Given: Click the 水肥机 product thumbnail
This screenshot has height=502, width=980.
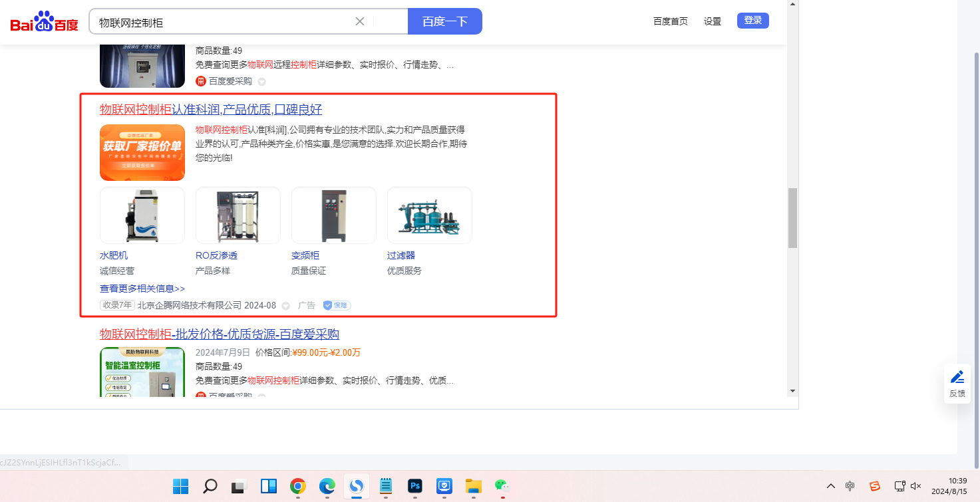Looking at the screenshot, I should pos(142,215).
